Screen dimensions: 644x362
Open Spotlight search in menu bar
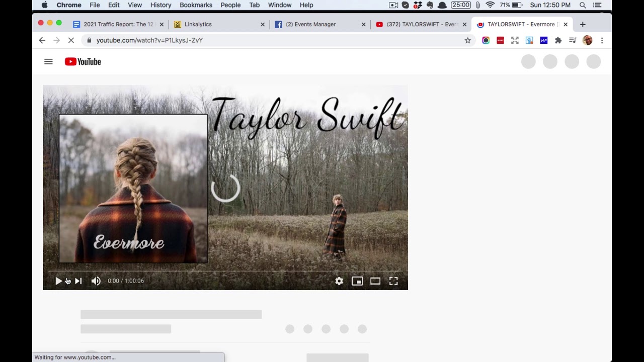(583, 5)
